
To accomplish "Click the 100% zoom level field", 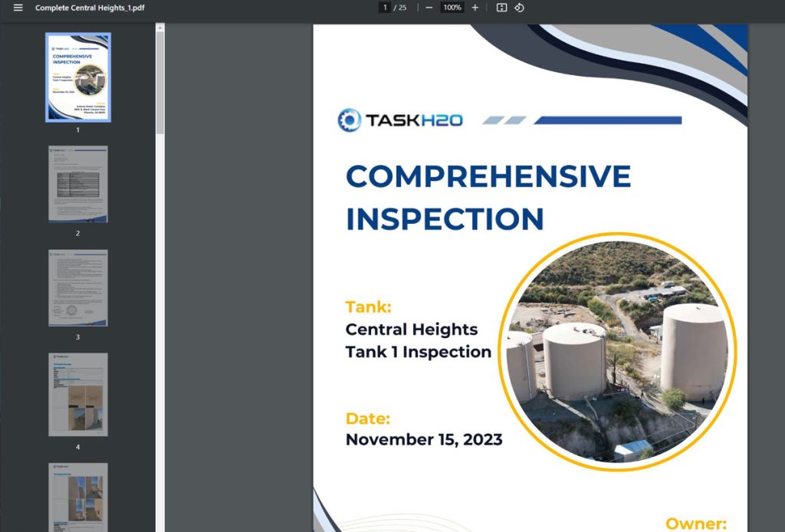I will (x=452, y=8).
